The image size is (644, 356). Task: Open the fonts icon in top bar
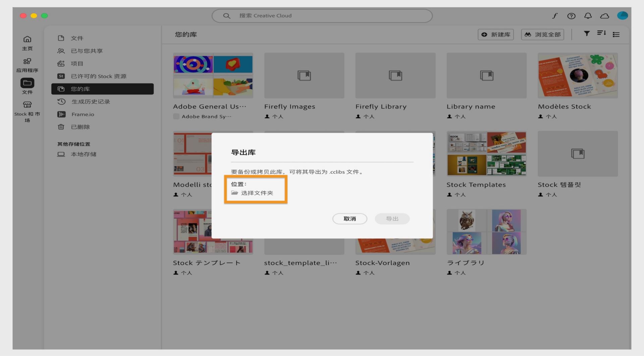click(555, 16)
